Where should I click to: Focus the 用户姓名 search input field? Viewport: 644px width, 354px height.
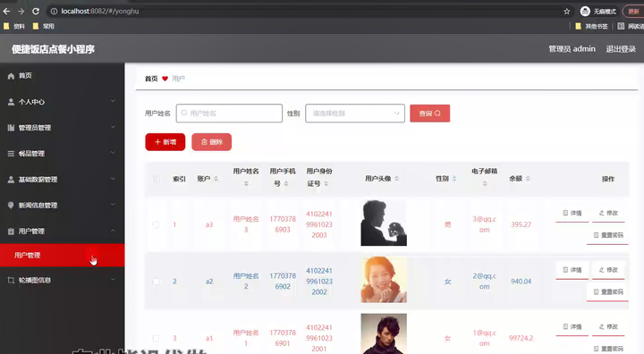pos(229,114)
